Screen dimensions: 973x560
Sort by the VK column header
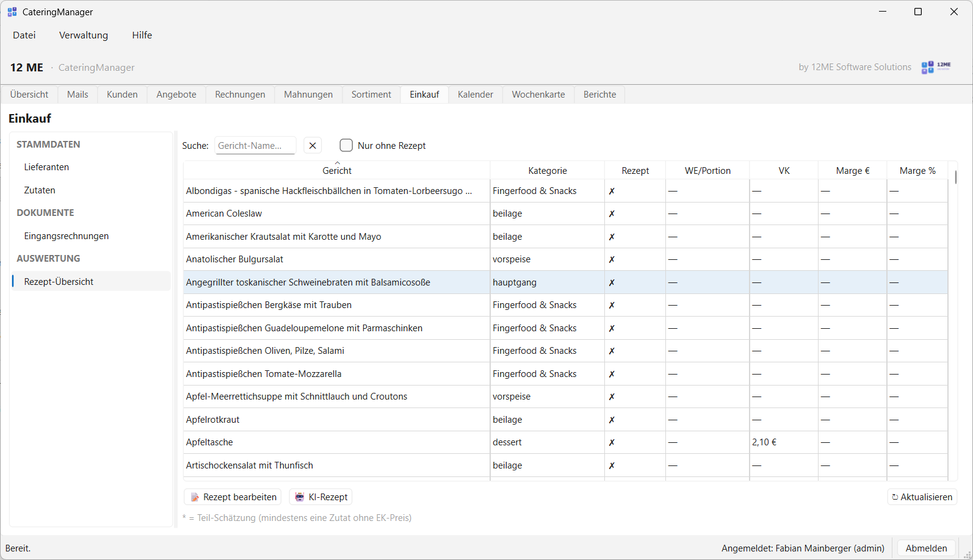tap(784, 170)
